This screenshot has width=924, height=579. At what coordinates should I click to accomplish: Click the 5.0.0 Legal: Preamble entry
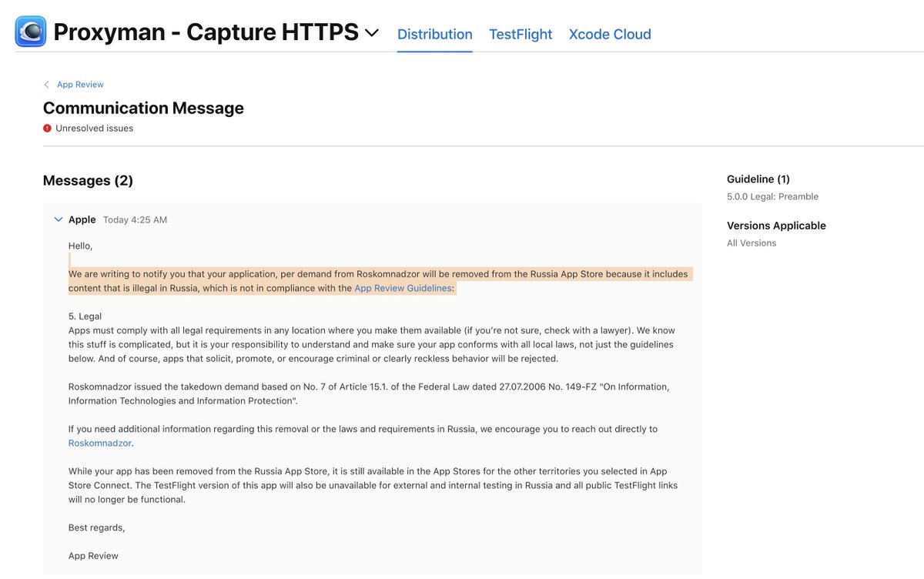point(772,196)
